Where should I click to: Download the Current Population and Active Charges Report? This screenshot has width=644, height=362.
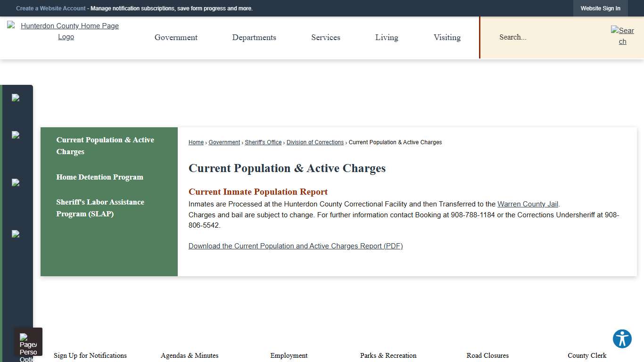(296, 246)
